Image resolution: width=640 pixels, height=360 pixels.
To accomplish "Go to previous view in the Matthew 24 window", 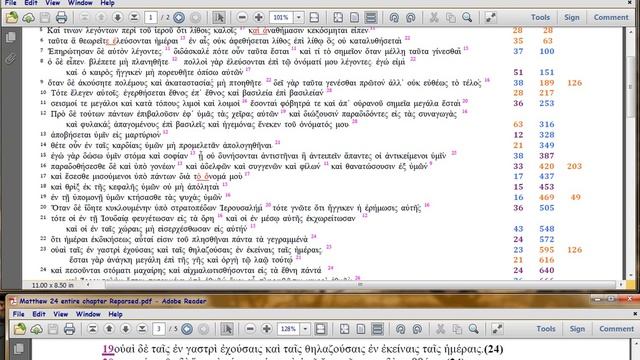I will pyautogui.click(x=187, y=329).
